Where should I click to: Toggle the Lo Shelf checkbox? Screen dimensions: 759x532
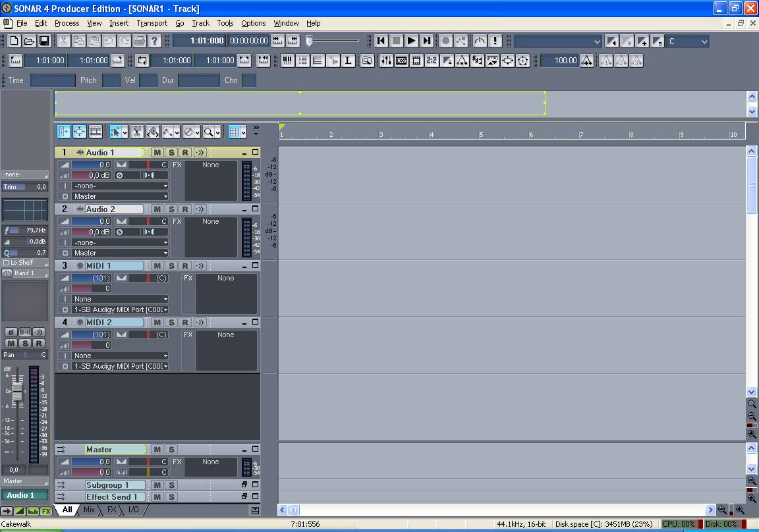(7, 263)
